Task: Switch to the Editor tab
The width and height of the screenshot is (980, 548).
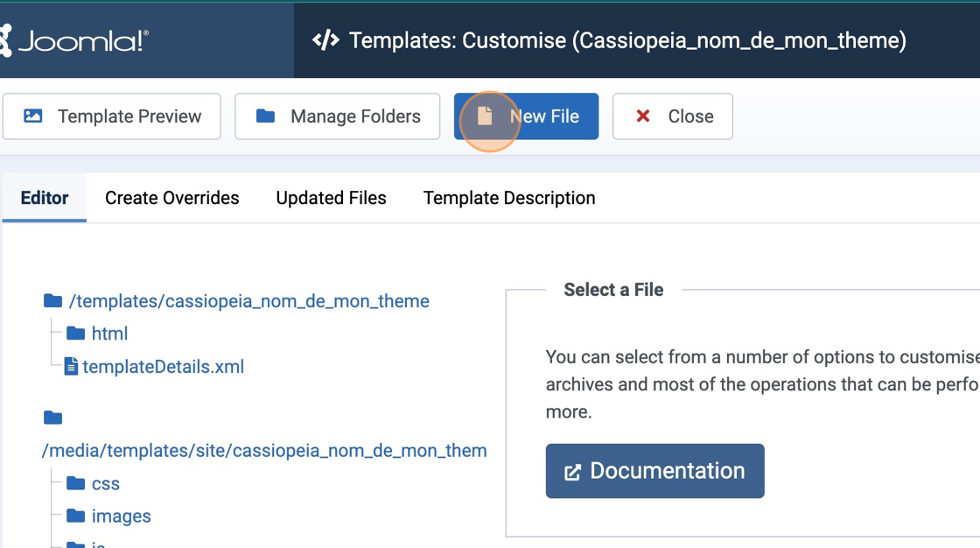Action: click(45, 198)
